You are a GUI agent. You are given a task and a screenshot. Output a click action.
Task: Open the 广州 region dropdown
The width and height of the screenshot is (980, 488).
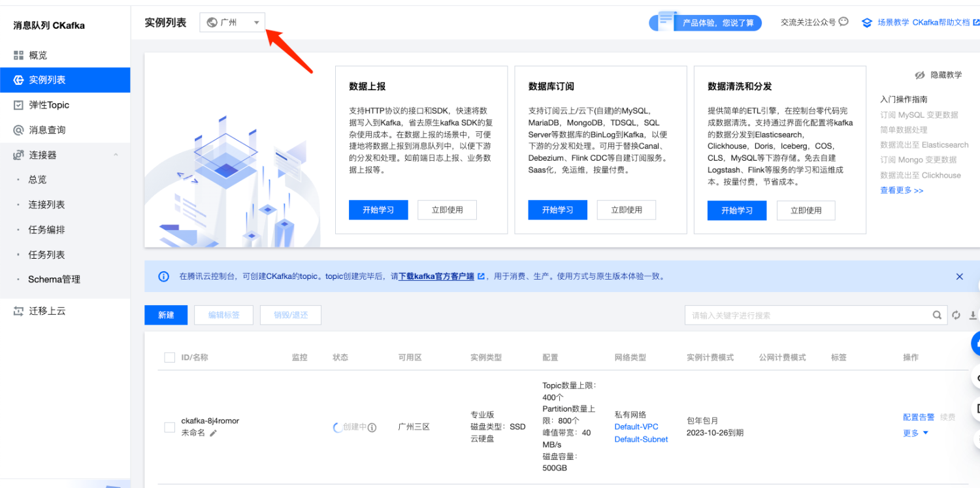point(233,22)
